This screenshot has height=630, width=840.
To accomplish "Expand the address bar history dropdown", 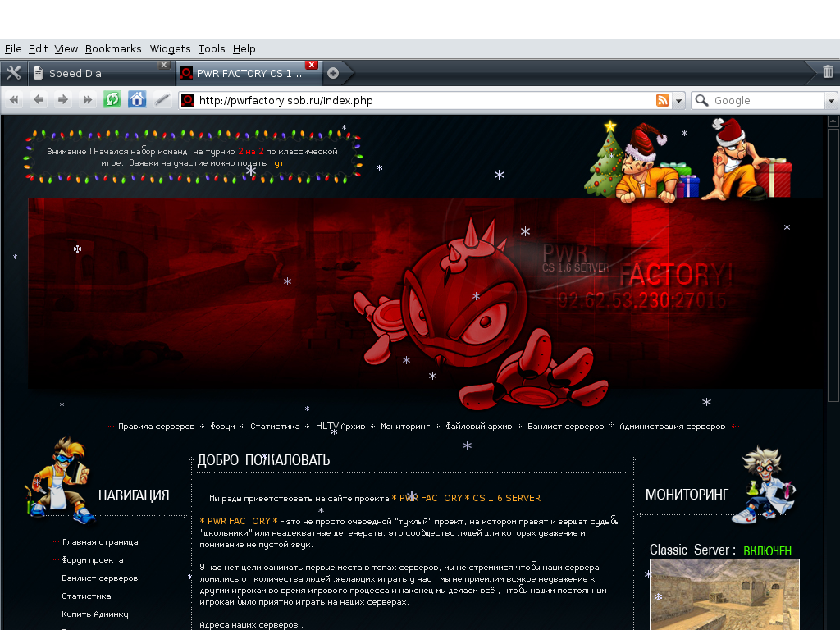I will pyautogui.click(x=678, y=101).
